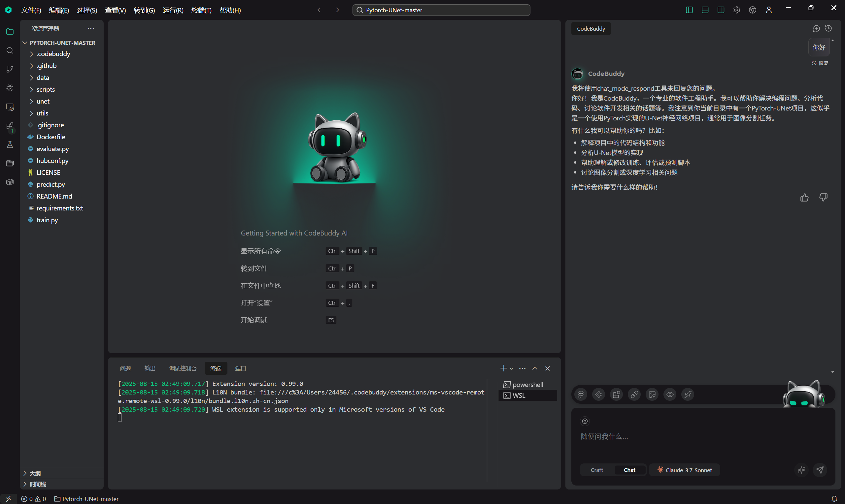Toggle the bottom panel layout button
The height and width of the screenshot is (504, 845).
[705, 10]
